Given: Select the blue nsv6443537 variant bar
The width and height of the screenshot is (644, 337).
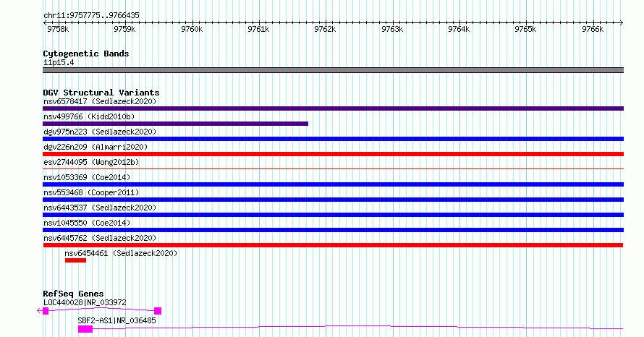Looking at the screenshot, I should 333,215.
